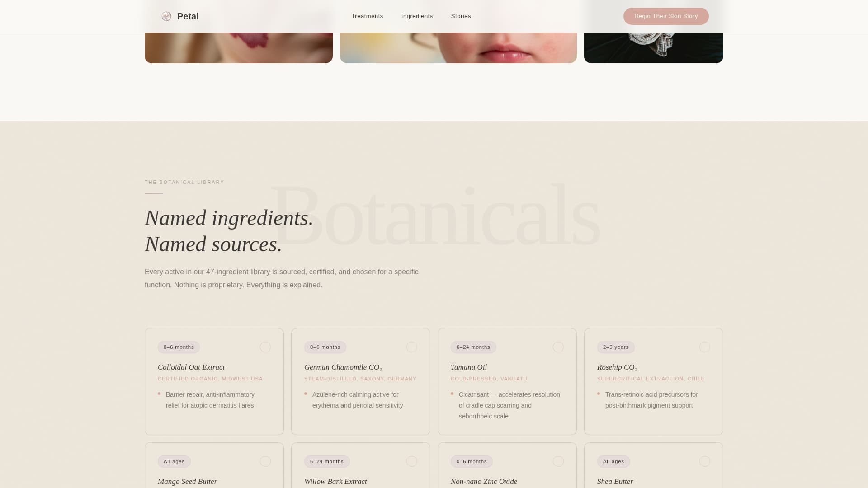Switch to the Stories section

[x=461, y=16]
